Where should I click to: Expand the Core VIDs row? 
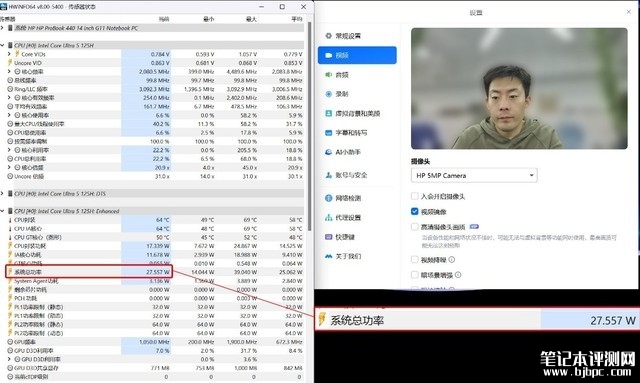[9, 54]
